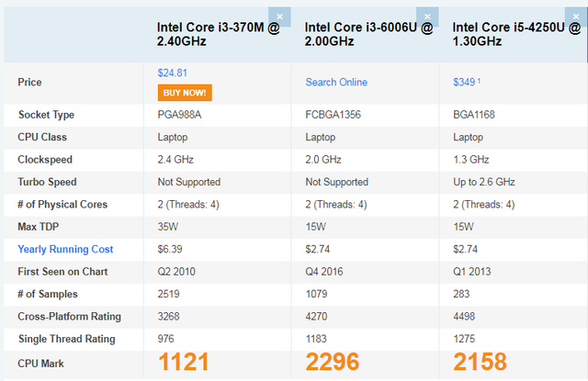Select the 4498 cross-platform rating
This screenshot has width=588, height=381.
pos(464,317)
